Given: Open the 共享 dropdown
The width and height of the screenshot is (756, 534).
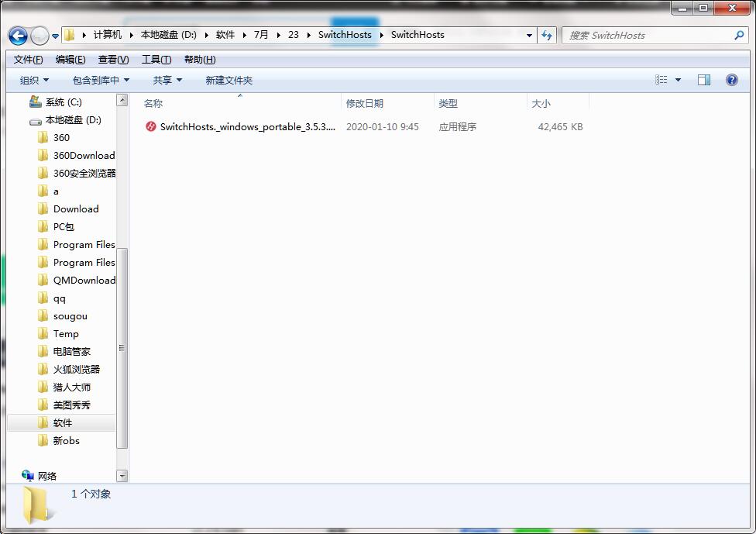Looking at the screenshot, I should coord(167,80).
